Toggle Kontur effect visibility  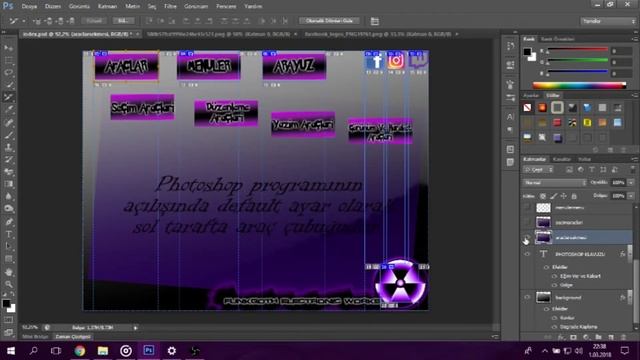(x=554, y=318)
